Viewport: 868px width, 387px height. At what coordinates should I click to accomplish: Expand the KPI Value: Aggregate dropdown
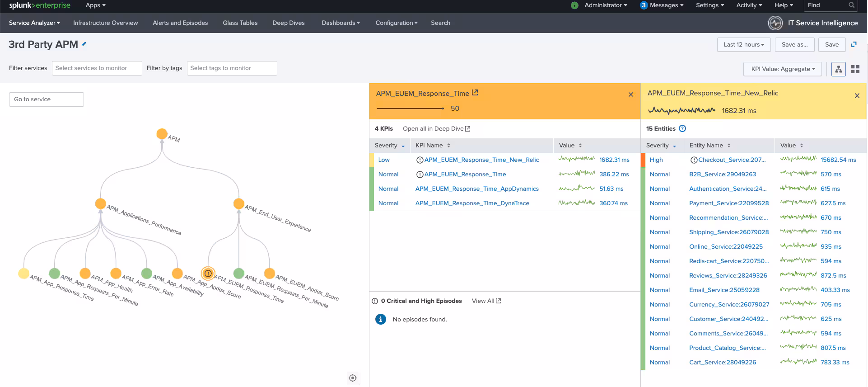click(782, 69)
